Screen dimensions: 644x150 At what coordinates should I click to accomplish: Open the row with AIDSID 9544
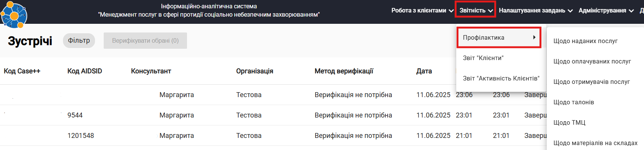click(x=273, y=115)
